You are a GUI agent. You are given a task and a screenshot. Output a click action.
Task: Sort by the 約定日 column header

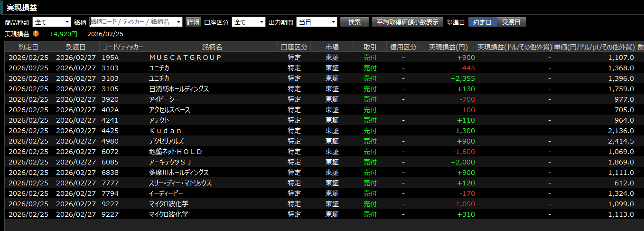28,47
